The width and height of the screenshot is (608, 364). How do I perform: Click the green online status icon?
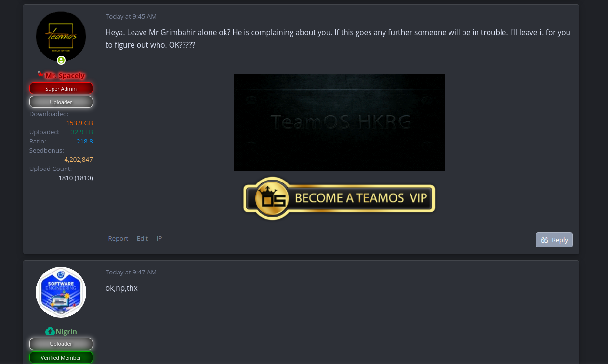tap(61, 60)
